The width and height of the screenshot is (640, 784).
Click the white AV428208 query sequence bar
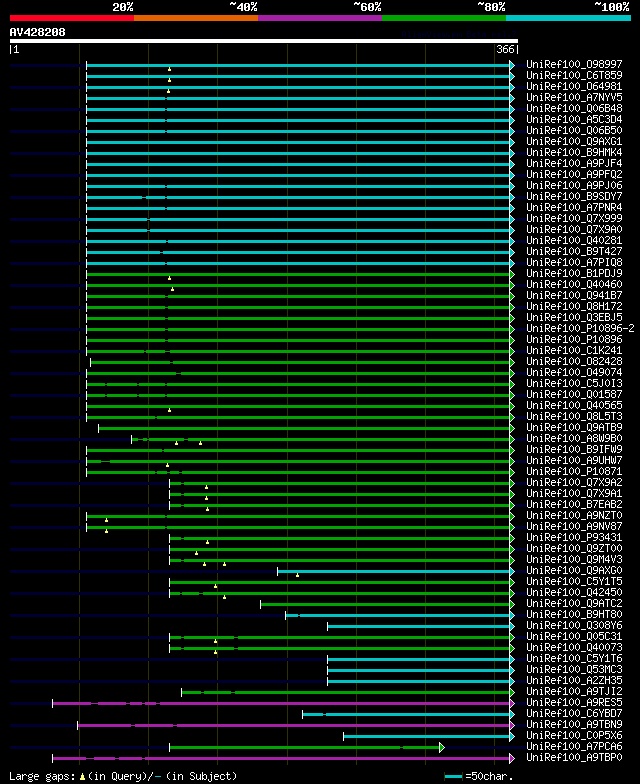[264, 41]
